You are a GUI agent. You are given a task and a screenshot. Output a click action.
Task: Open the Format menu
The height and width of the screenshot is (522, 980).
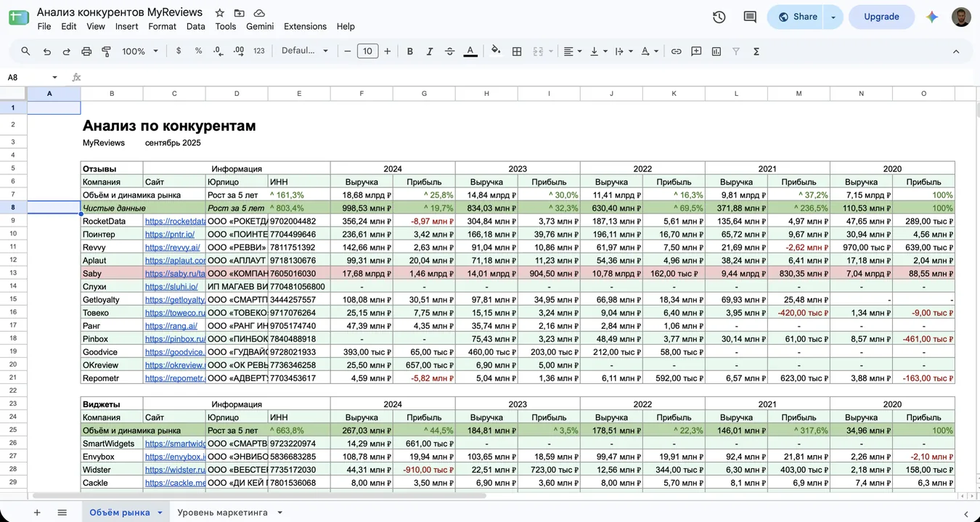pos(162,26)
